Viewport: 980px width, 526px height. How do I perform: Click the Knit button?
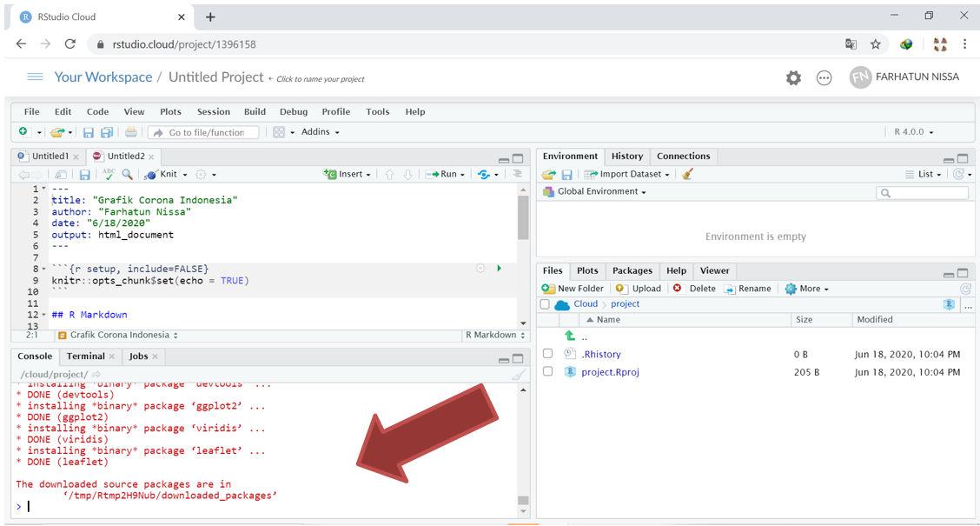pyautogui.click(x=161, y=175)
